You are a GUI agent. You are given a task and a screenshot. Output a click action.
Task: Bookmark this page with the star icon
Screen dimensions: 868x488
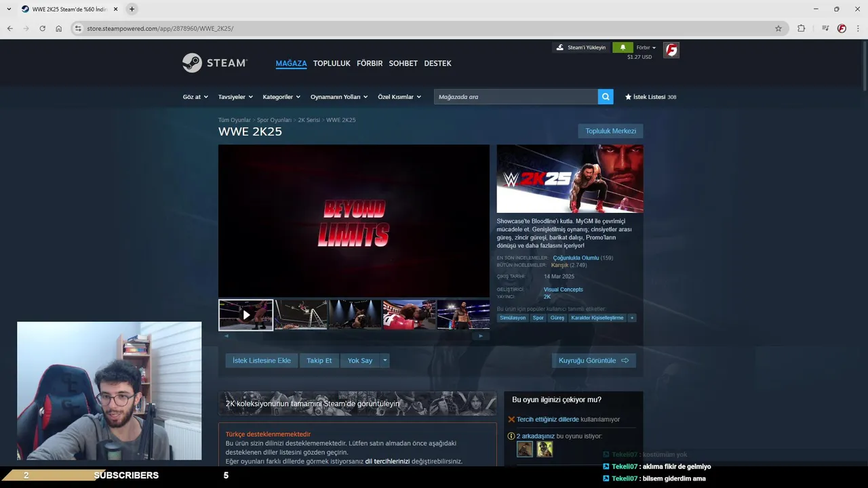click(778, 28)
